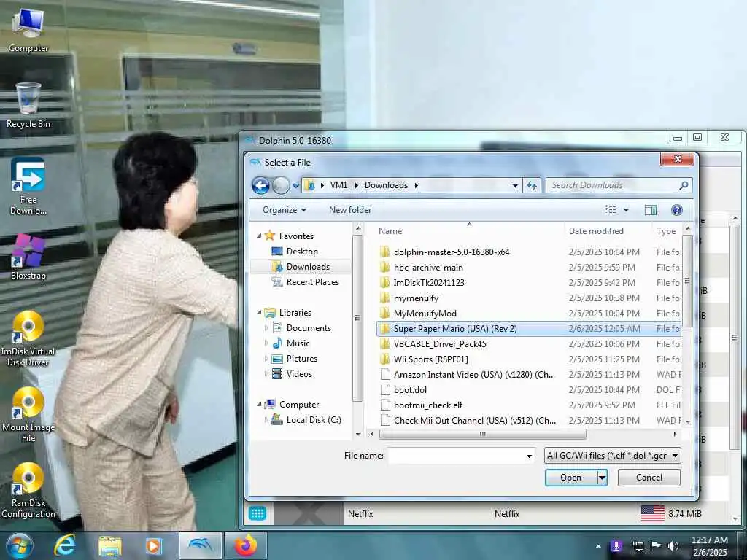747x560 pixels.
Task: Click the Cancel button
Action: pyautogui.click(x=649, y=478)
